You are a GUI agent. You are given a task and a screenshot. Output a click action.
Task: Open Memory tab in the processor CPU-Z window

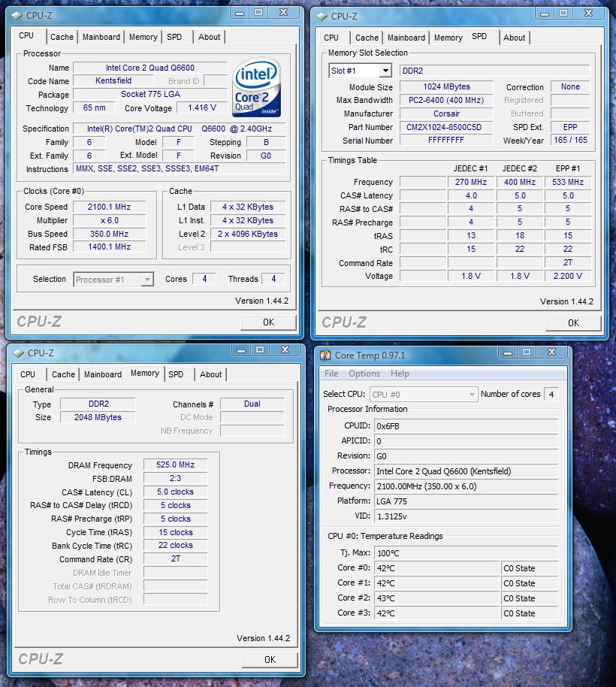[143, 38]
